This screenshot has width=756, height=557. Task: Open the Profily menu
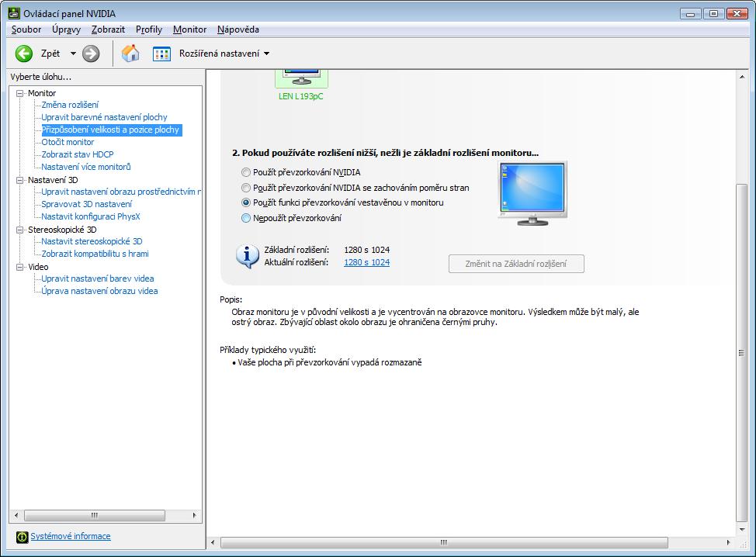(149, 29)
